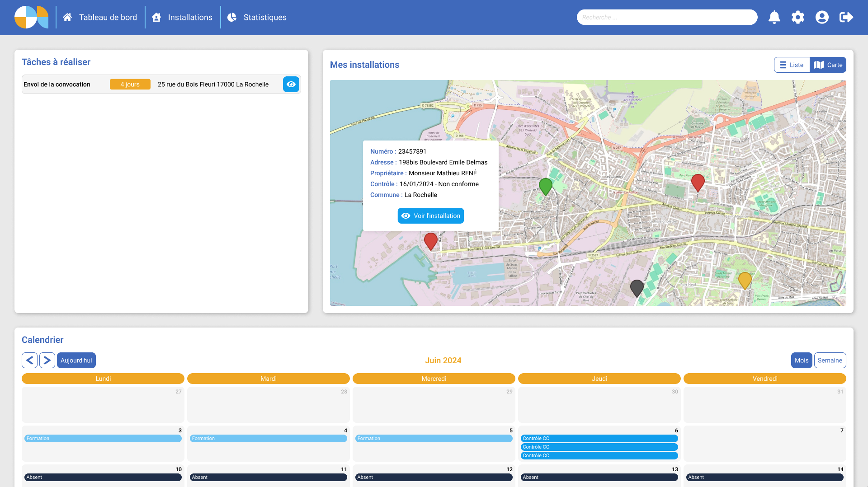Open settings gear icon
868x487 pixels.
tap(798, 17)
